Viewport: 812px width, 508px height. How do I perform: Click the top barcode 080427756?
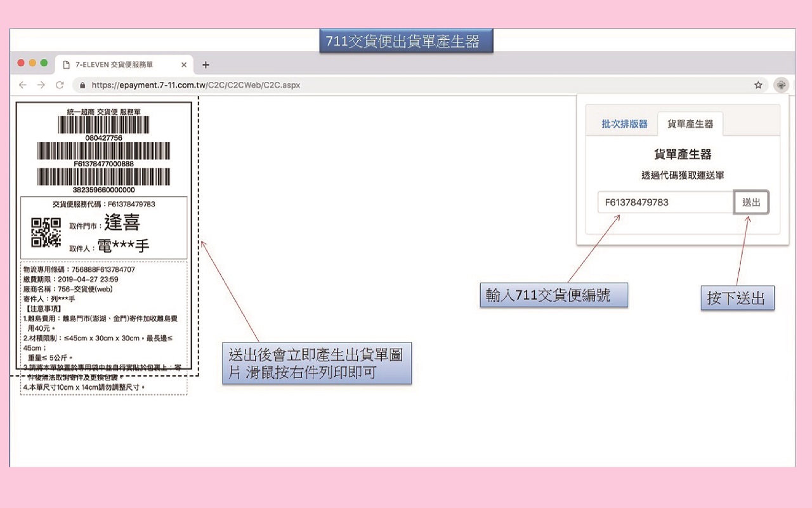pyautogui.click(x=104, y=124)
